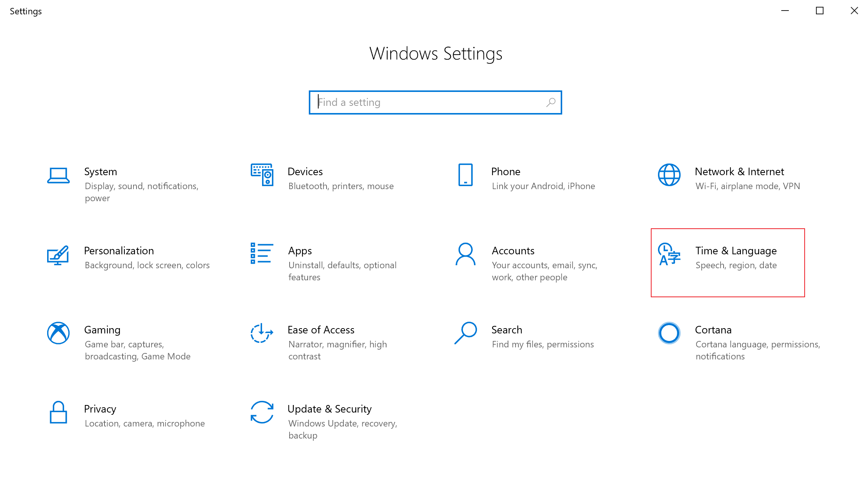The image size is (868, 486).
Task: Click the Ease of Access icon
Action: pos(262,333)
